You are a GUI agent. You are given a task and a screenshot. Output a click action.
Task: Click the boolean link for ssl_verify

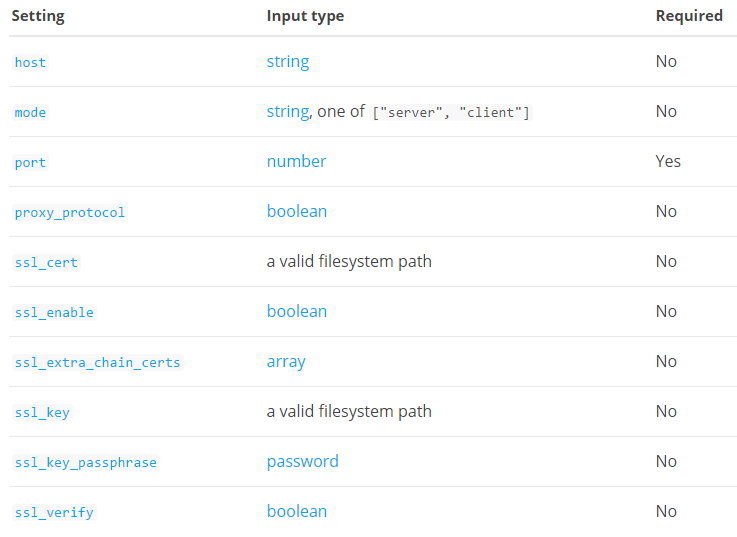(x=296, y=511)
